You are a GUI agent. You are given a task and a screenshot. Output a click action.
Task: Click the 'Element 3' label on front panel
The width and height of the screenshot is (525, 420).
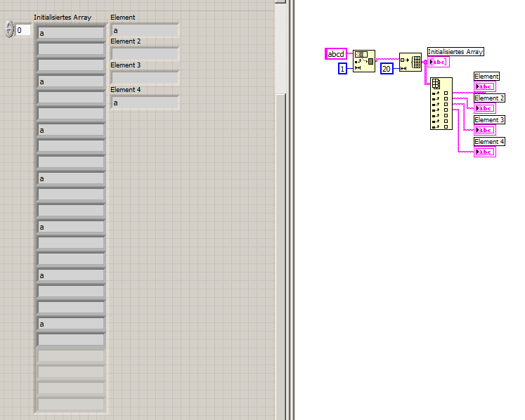(x=126, y=65)
